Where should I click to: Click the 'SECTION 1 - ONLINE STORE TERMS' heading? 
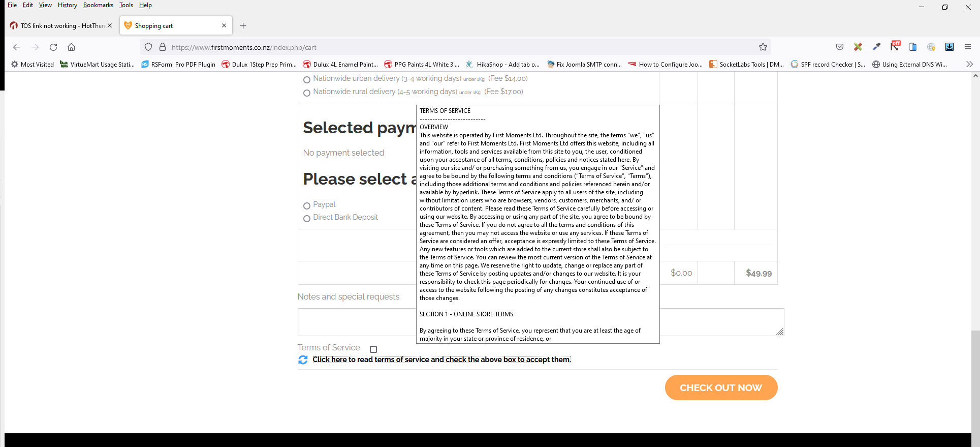466,314
